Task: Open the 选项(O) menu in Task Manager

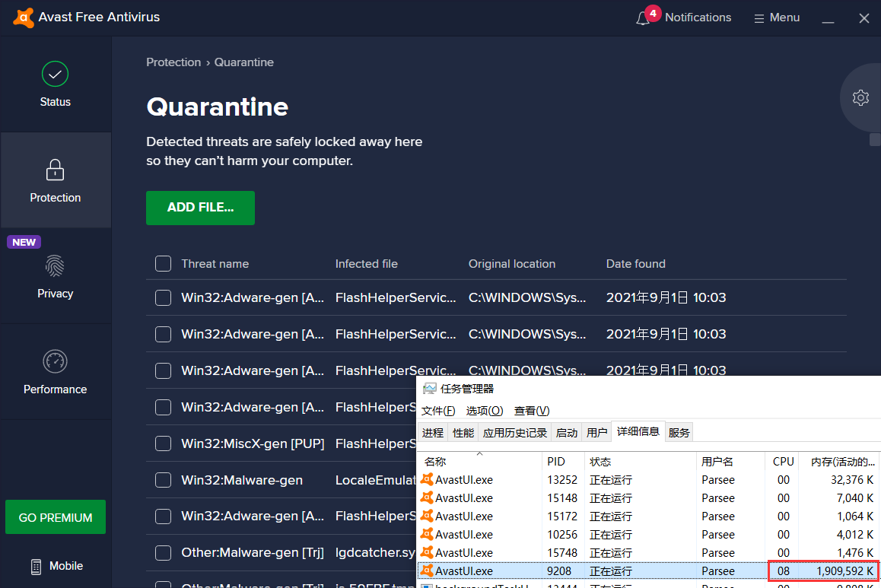Action: (485, 411)
